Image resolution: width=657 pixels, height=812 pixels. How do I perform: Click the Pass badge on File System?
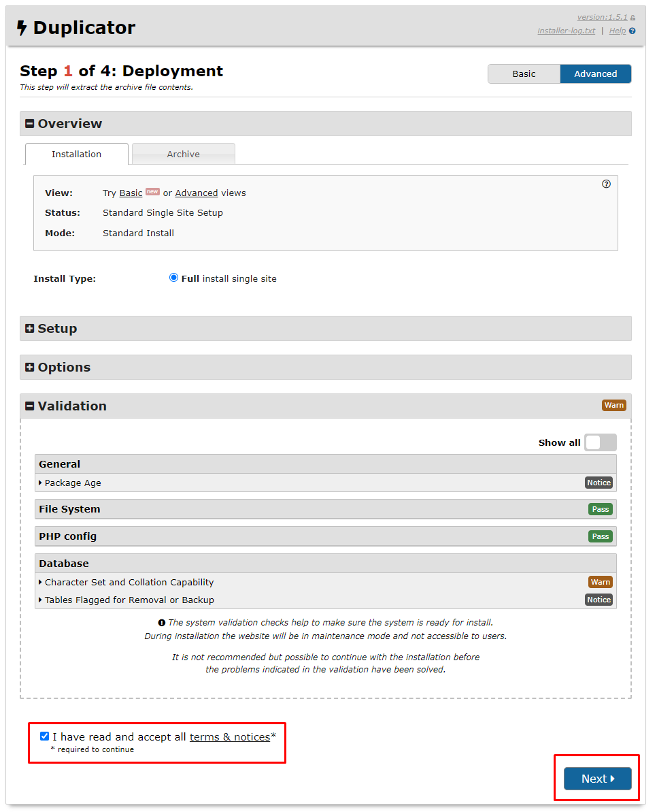[x=601, y=510]
